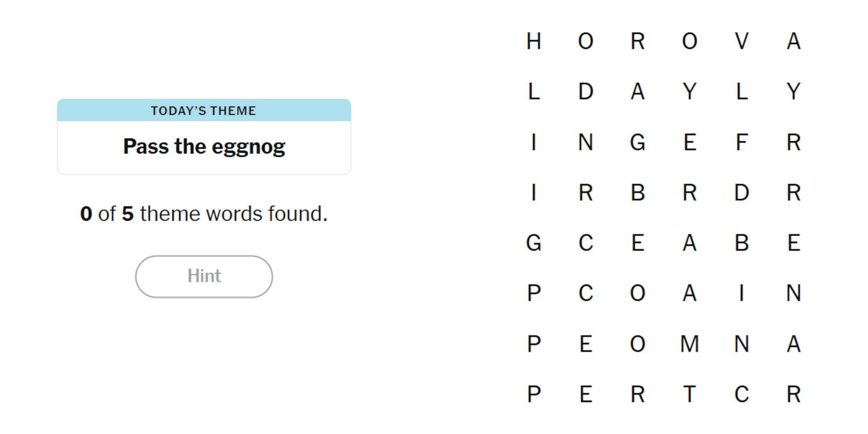Screen dimensions: 868x434
Task: Choose the letter B in the fourth row
Action: (x=637, y=193)
